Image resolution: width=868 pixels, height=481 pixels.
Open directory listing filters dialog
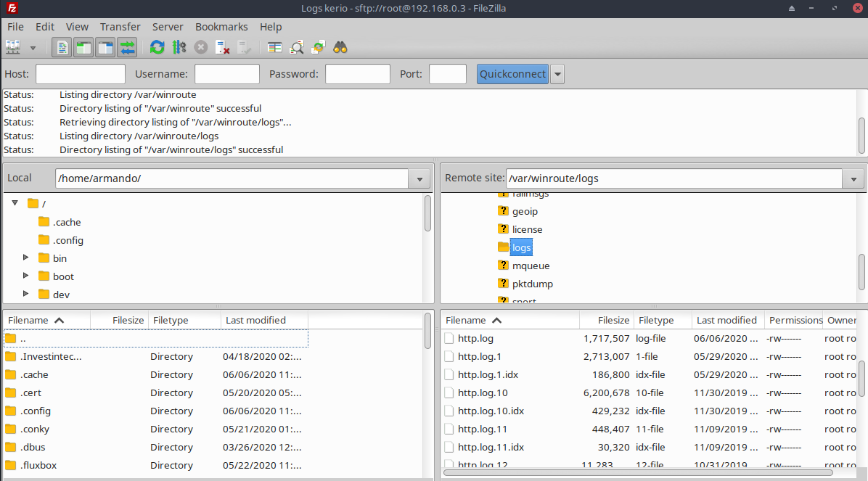(274, 48)
